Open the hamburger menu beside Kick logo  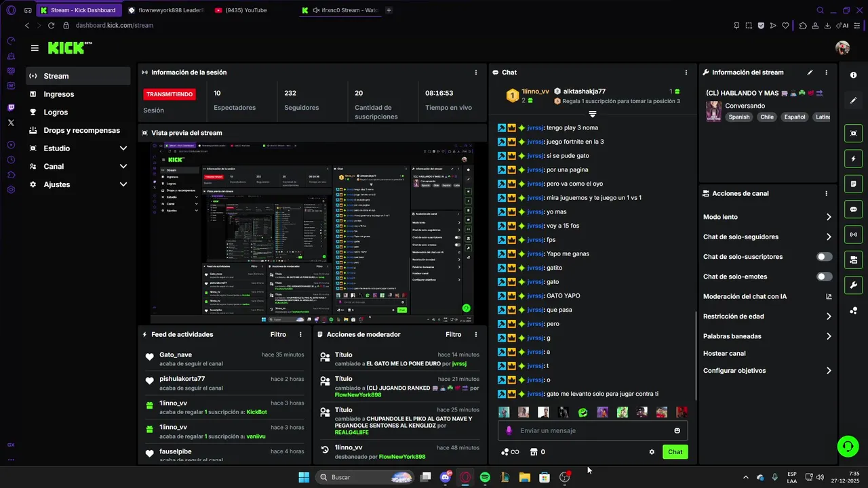point(35,48)
